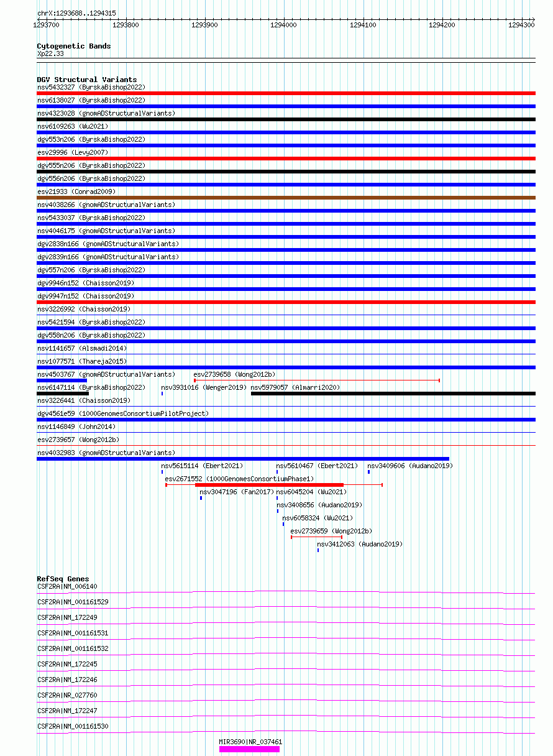Screen dimensions: 553x756
Task: Select dgv4561e59 1000GenomesConsortiumPilotProject label
Action: point(123,413)
